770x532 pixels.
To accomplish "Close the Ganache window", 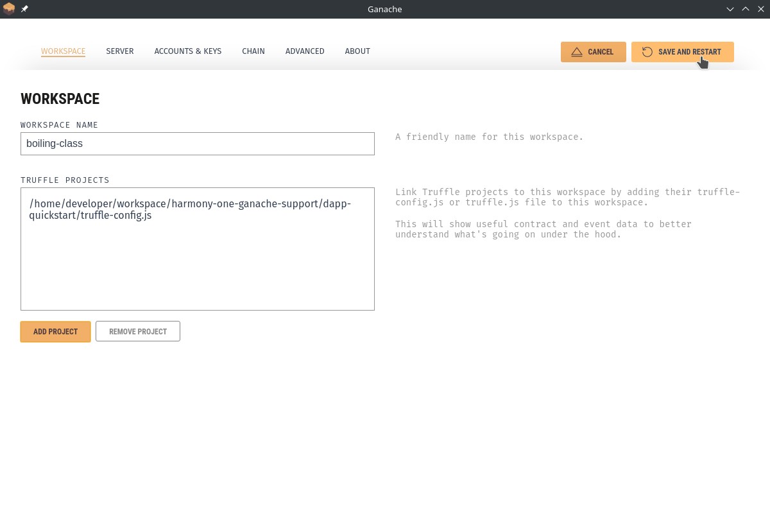I will tap(761, 9).
